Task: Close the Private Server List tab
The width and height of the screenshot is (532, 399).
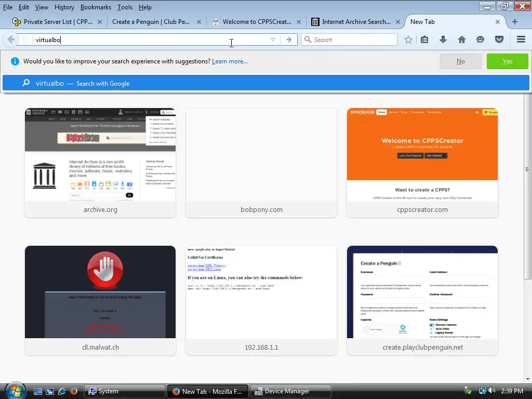Action: (x=99, y=22)
